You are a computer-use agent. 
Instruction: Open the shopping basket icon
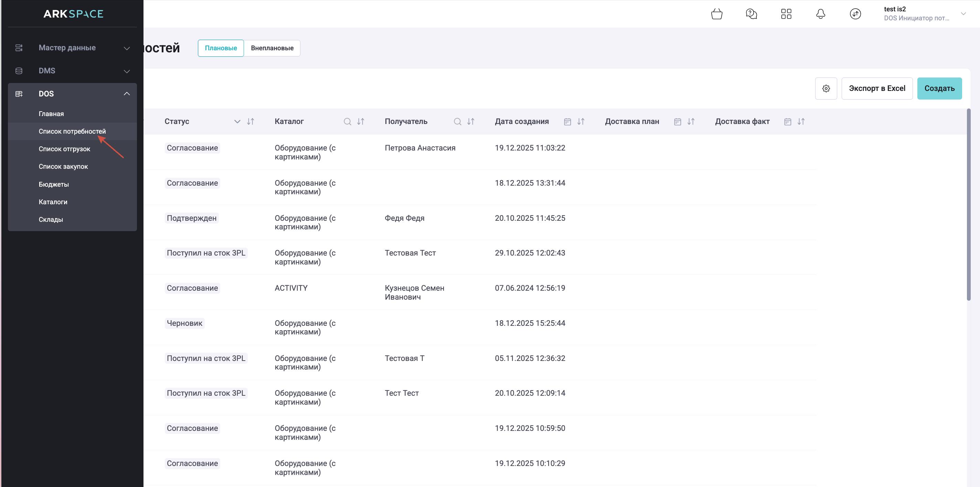pyautogui.click(x=716, y=14)
